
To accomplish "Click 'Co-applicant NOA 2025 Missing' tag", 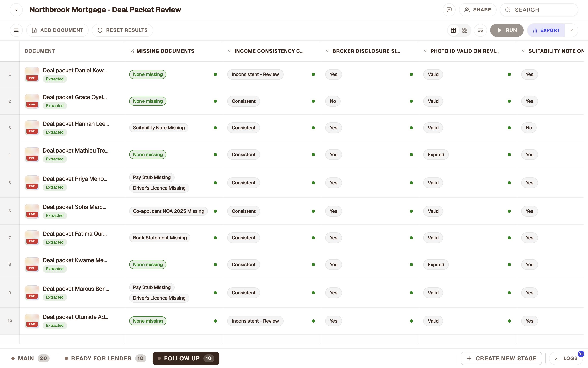I will point(168,211).
